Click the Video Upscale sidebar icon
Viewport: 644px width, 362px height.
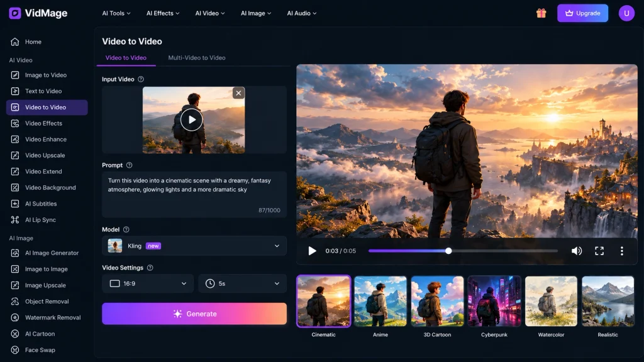click(x=15, y=155)
